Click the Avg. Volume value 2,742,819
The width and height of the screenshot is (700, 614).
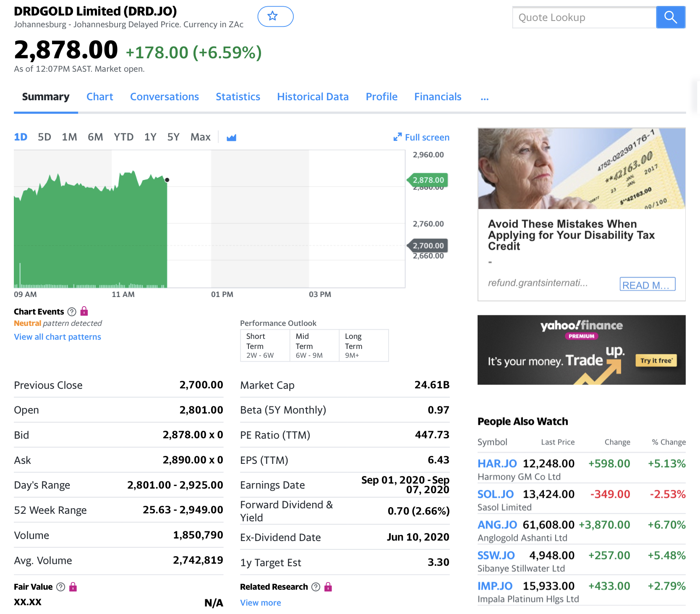pyautogui.click(x=198, y=560)
